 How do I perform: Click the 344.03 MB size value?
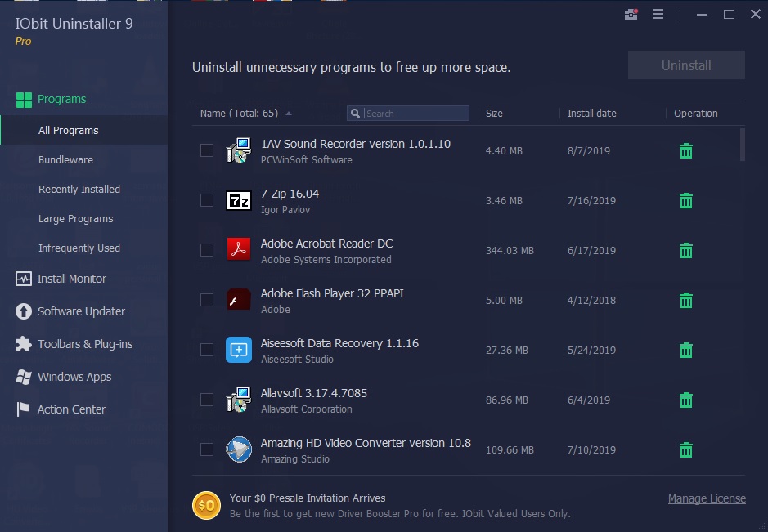tap(510, 251)
